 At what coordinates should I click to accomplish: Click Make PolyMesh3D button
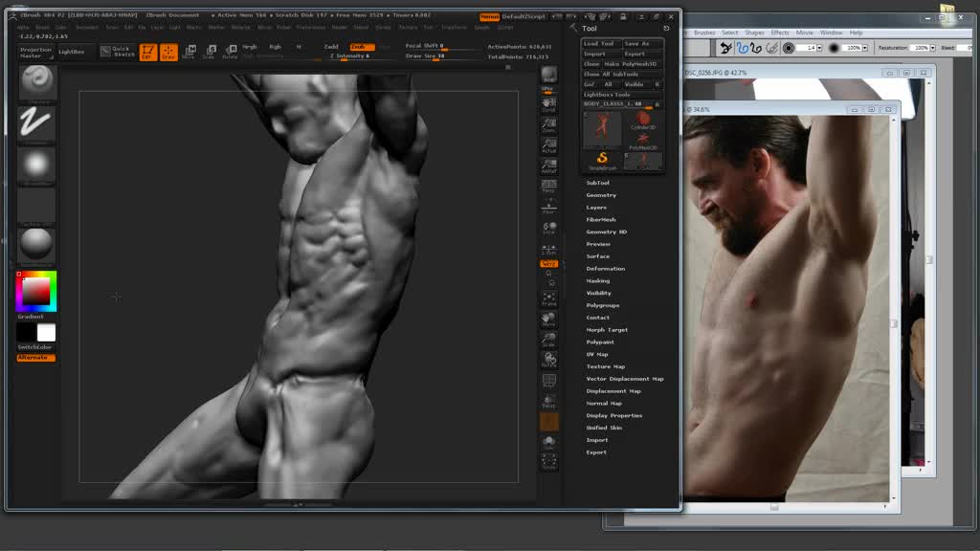click(x=633, y=64)
